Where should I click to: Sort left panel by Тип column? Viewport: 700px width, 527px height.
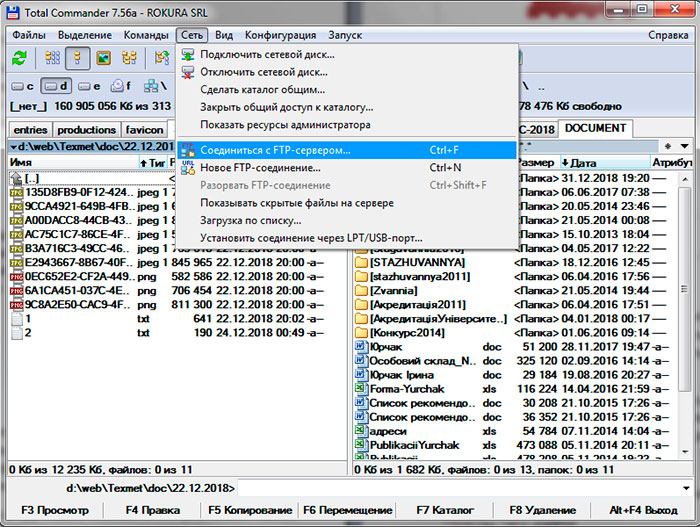click(153, 163)
